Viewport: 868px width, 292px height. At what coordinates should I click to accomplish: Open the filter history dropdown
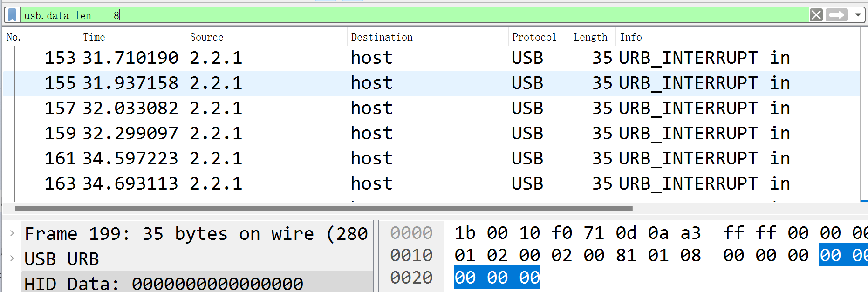click(858, 15)
